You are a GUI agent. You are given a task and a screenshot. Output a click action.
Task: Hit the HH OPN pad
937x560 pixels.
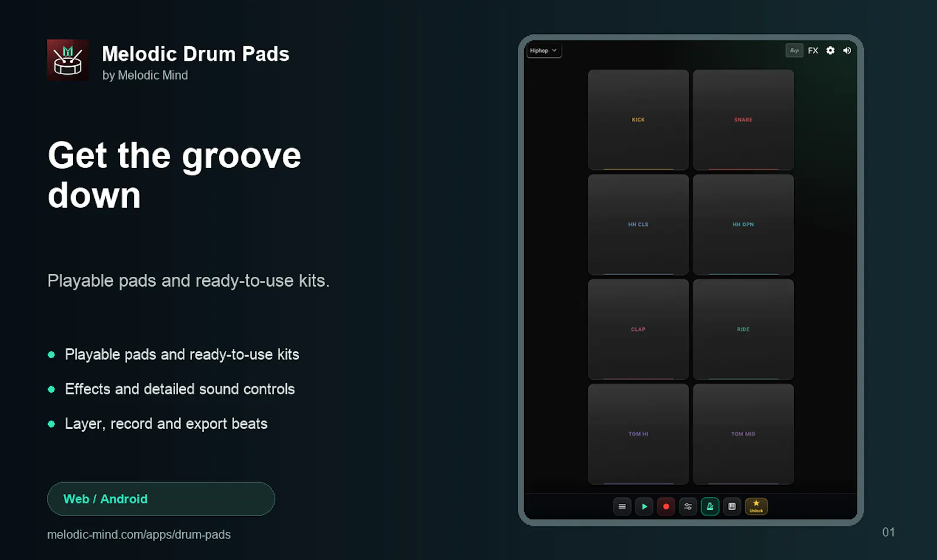pyautogui.click(x=743, y=225)
